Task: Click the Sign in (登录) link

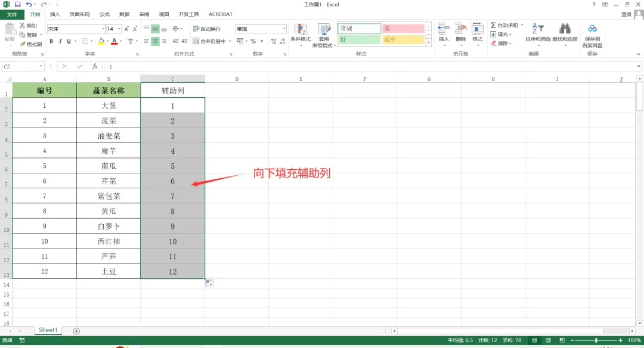Action: pos(626,14)
